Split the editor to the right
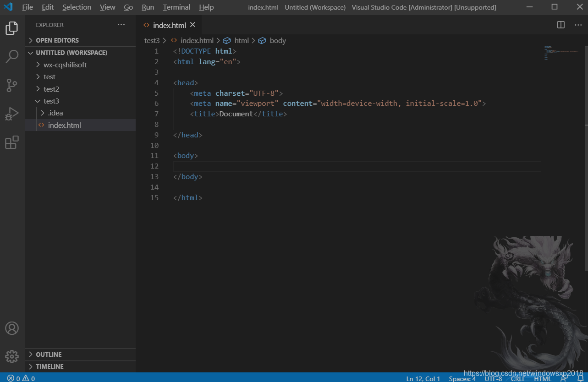 tap(561, 25)
